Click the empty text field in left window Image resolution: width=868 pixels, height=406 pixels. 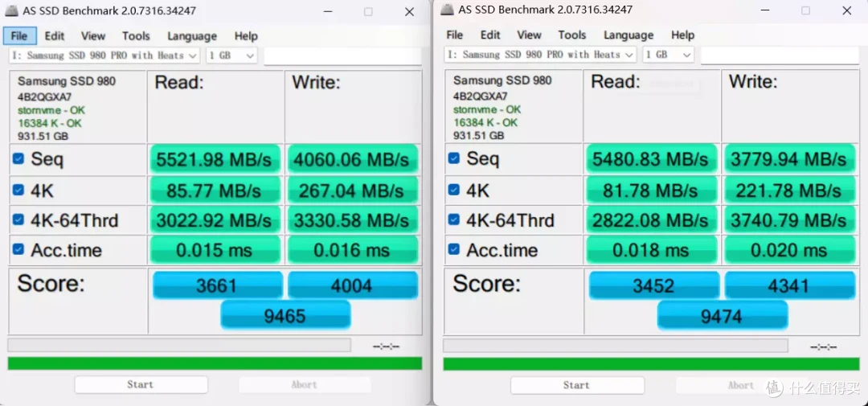pos(342,56)
